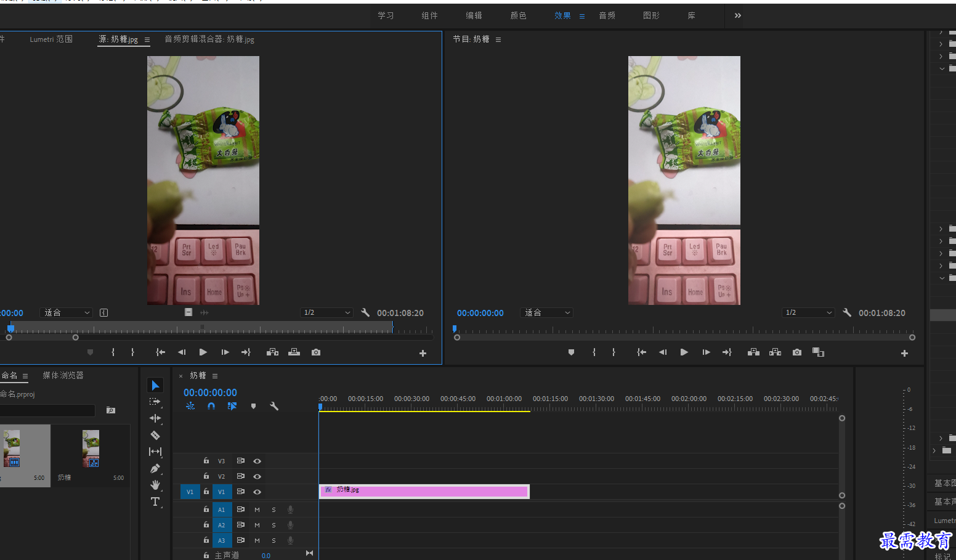This screenshot has height=560, width=956.
Task: Mark In point in Source monitor
Action: [x=113, y=352]
